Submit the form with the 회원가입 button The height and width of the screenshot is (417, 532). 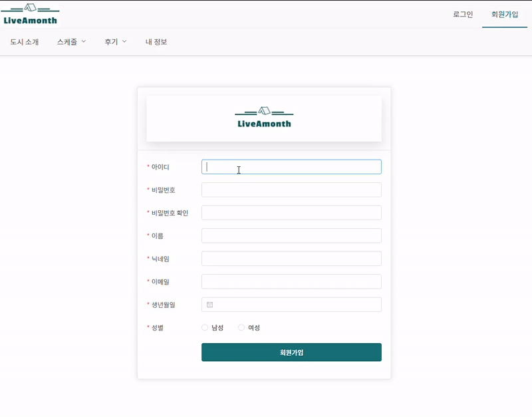tap(291, 352)
